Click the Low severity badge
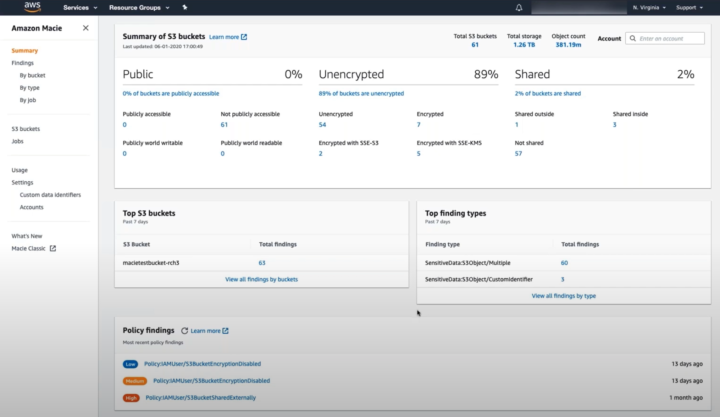Image resolution: width=720 pixels, height=417 pixels. (130, 364)
